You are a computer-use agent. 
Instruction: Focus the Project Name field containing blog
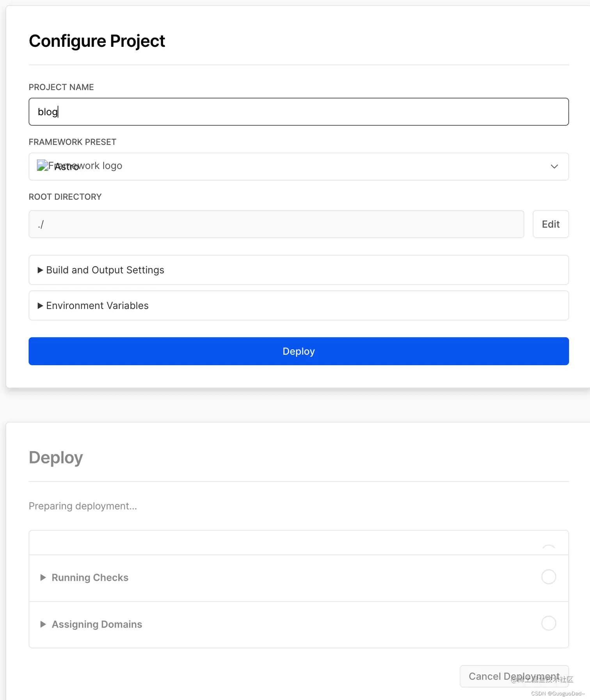pos(299,112)
